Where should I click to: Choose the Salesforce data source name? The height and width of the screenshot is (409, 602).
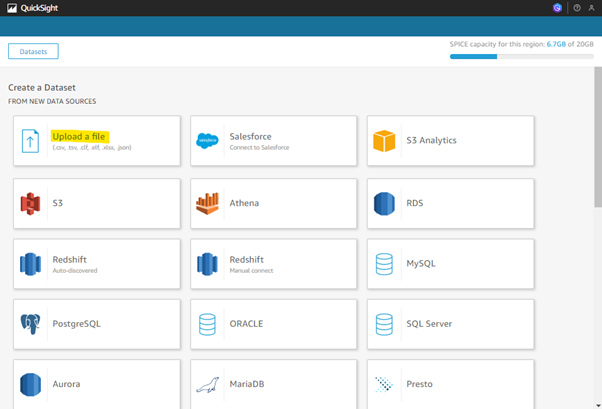tap(250, 136)
